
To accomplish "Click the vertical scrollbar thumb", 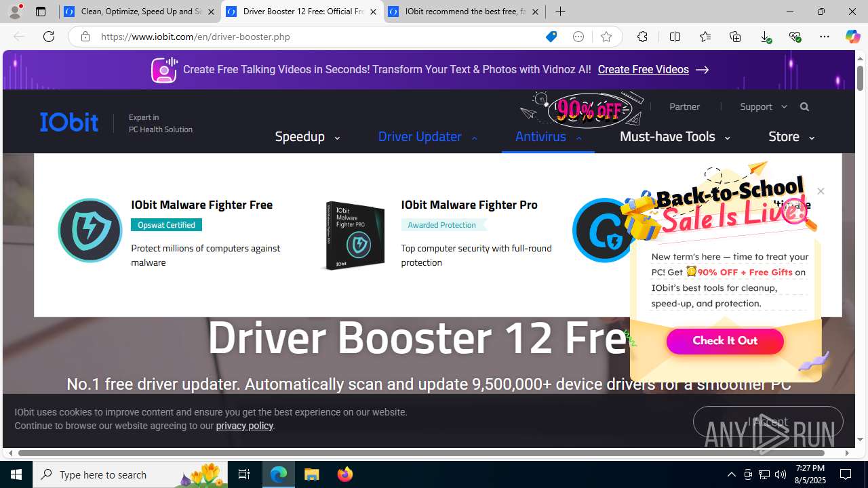I will [860, 77].
